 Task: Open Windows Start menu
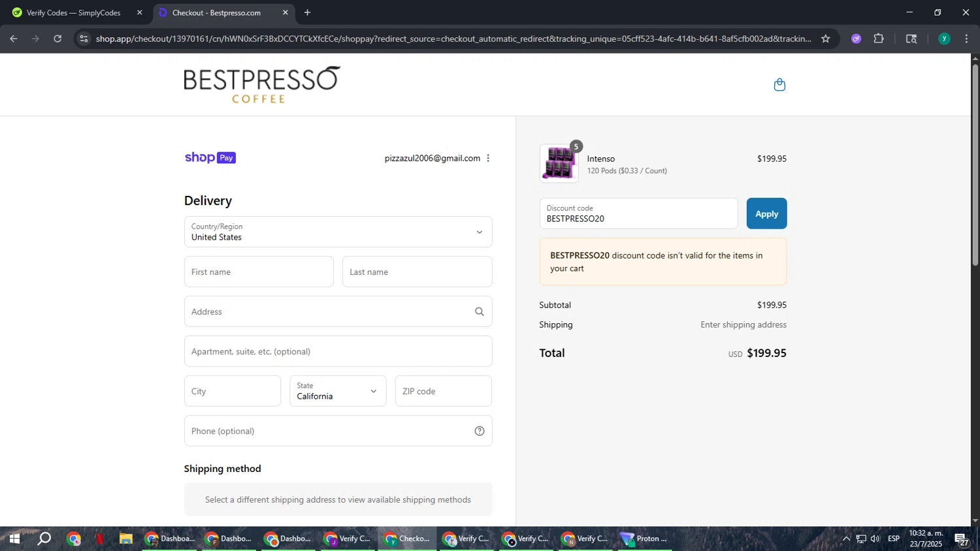(x=14, y=539)
